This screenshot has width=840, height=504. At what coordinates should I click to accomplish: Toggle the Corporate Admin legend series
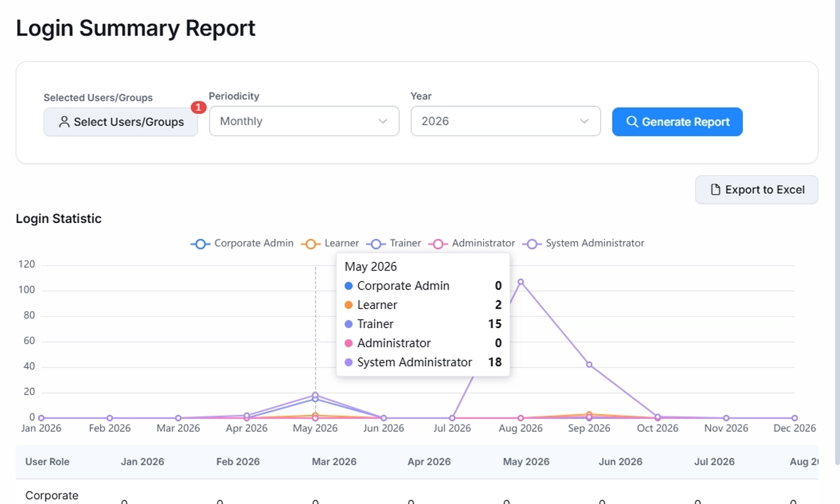coord(242,243)
